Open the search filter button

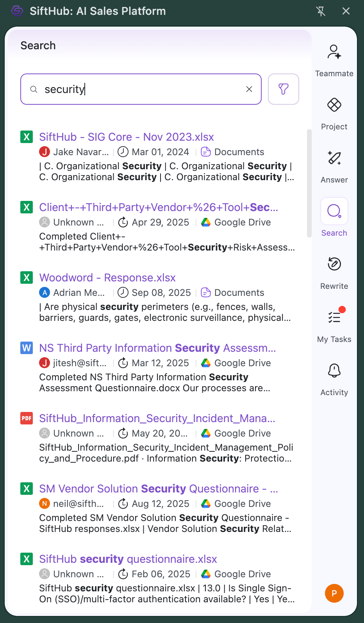pyautogui.click(x=284, y=89)
